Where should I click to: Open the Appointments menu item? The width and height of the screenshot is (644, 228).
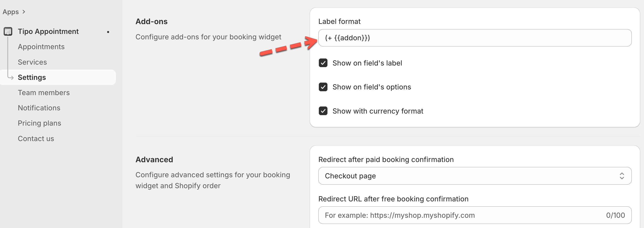click(x=41, y=47)
